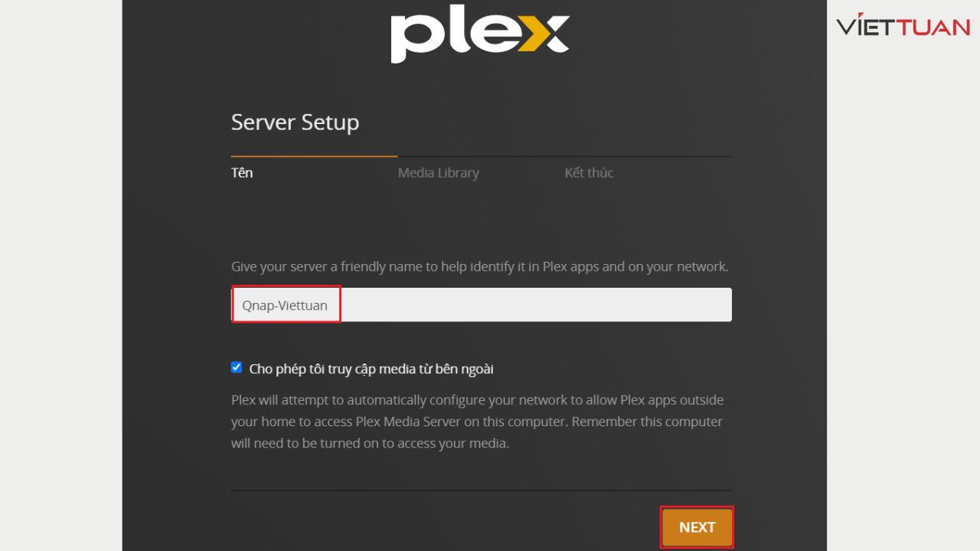Select the highlighted Qnap-Viettuan name box
The image size is (980, 551).
tap(286, 305)
